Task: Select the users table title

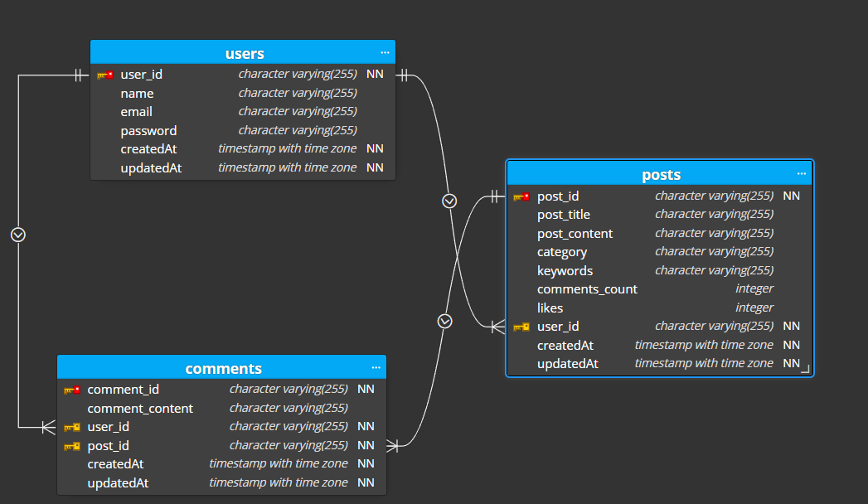Action: pos(243,52)
